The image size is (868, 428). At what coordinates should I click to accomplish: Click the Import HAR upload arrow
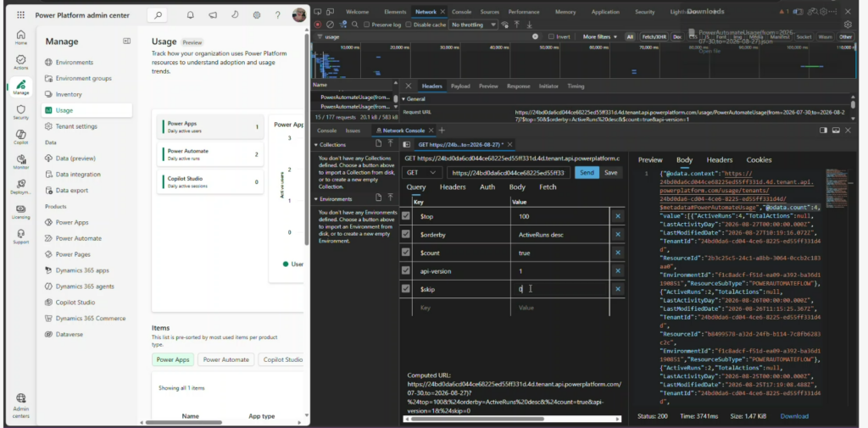point(517,25)
